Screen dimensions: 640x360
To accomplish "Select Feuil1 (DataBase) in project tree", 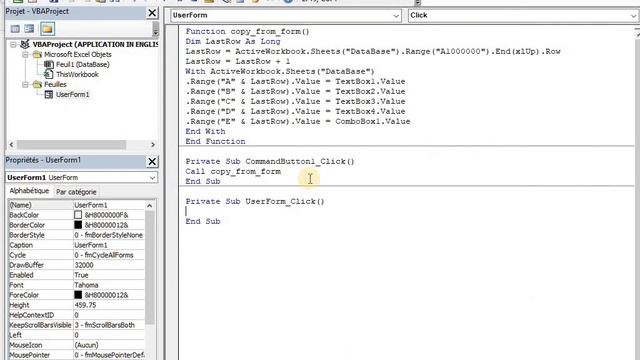I will 83,64.
